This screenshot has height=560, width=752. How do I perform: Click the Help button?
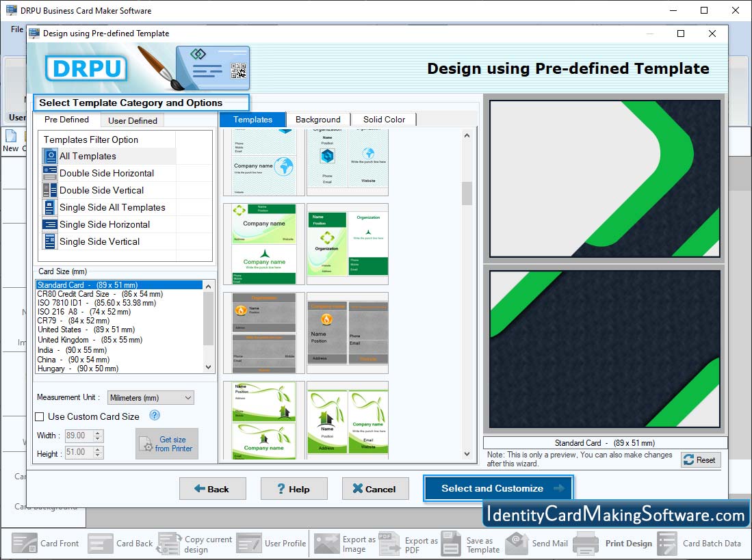coord(294,489)
